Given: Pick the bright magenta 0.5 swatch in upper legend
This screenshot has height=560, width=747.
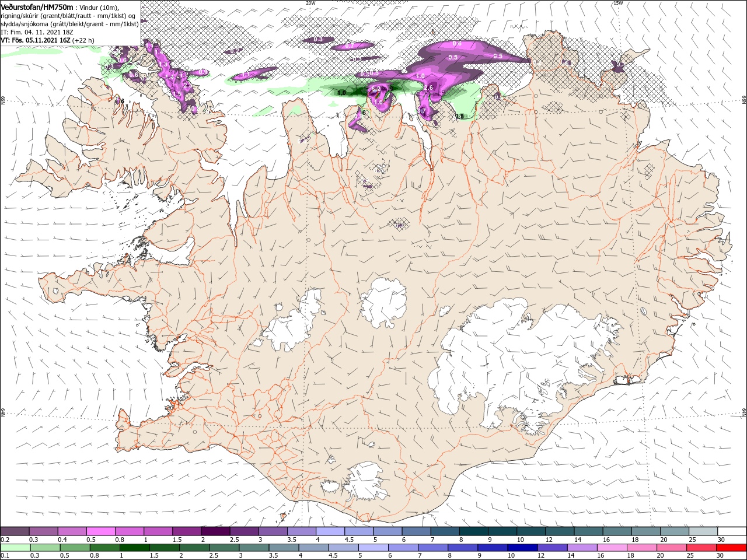Looking at the screenshot, I should click(100, 531).
